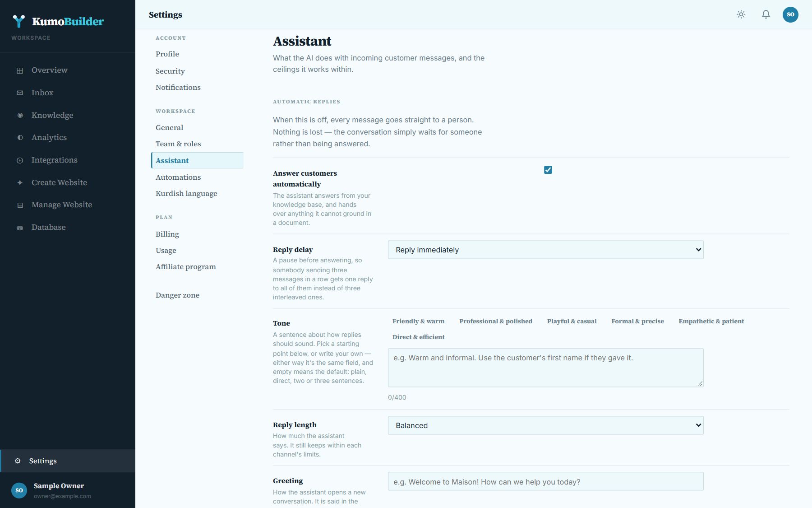Focus the Greeting input field

tap(545, 481)
